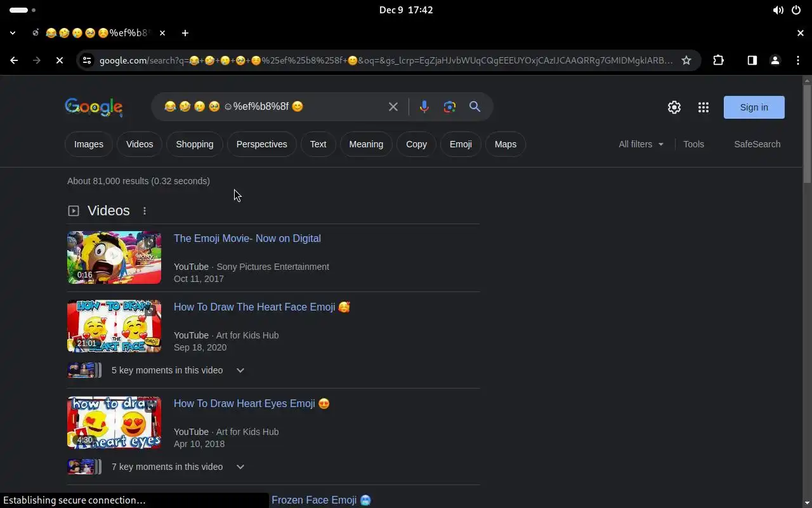Select the Images filter chip
Viewport: 812px width, 508px height.
89,144
